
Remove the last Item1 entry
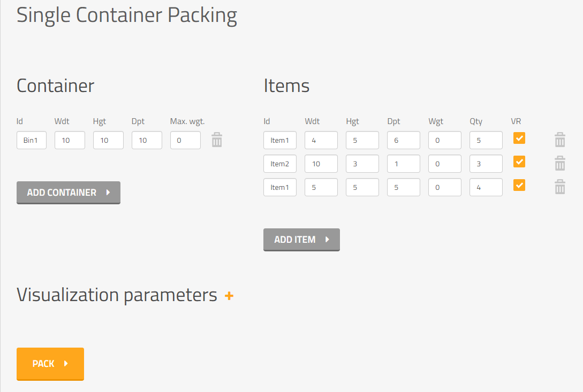tap(560, 187)
